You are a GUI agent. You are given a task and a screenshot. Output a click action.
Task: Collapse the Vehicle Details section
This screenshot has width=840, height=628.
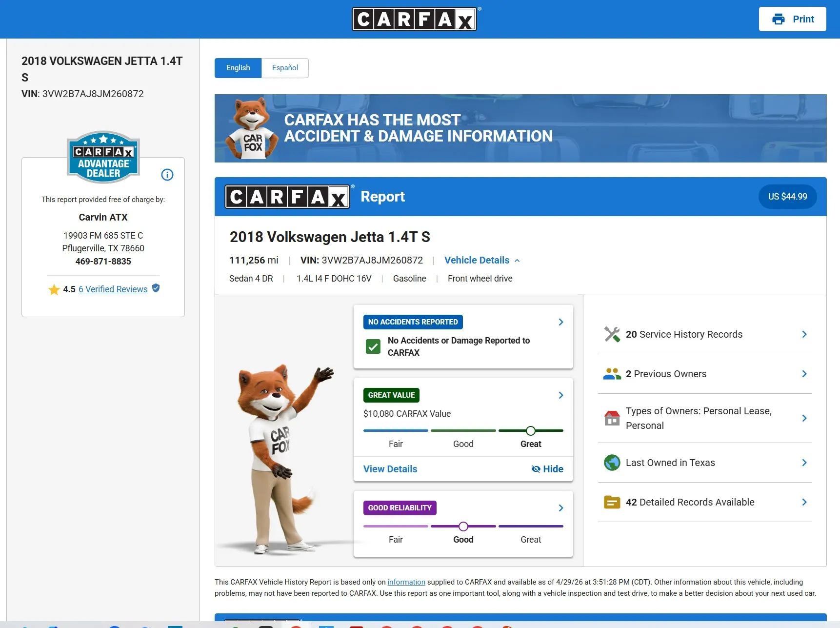point(482,260)
